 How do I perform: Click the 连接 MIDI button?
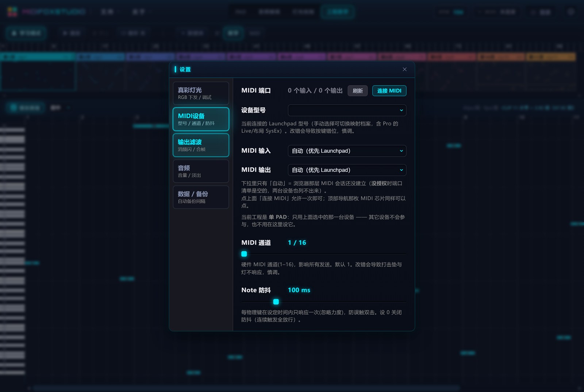[389, 91]
